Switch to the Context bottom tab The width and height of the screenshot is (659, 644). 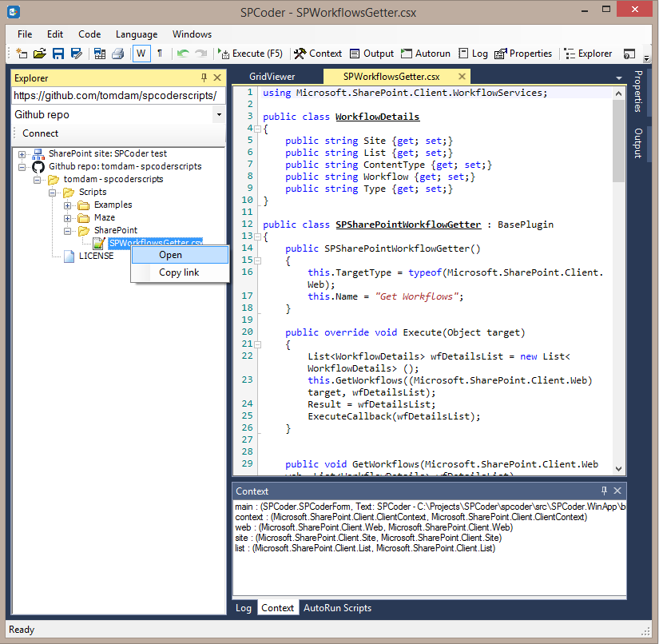(277, 608)
